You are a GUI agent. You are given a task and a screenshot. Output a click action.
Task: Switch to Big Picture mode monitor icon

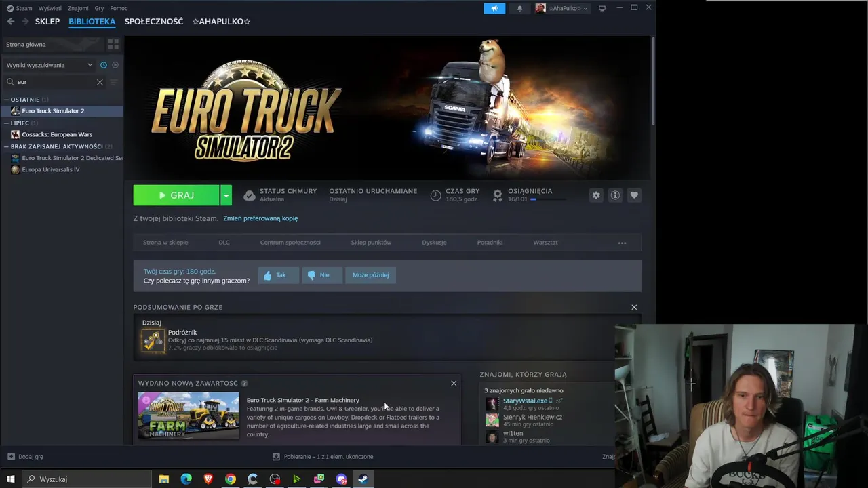point(601,8)
